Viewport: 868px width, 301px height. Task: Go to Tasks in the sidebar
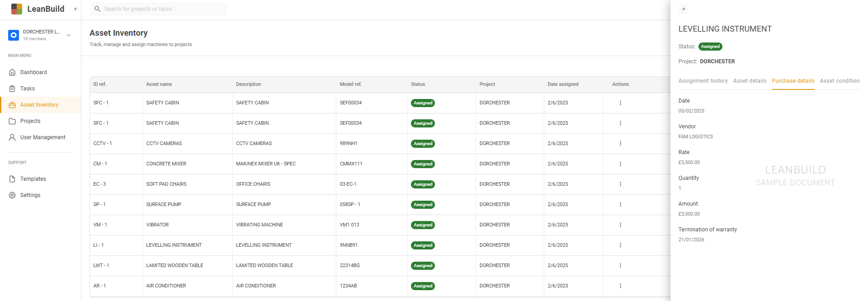(x=28, y=89)
